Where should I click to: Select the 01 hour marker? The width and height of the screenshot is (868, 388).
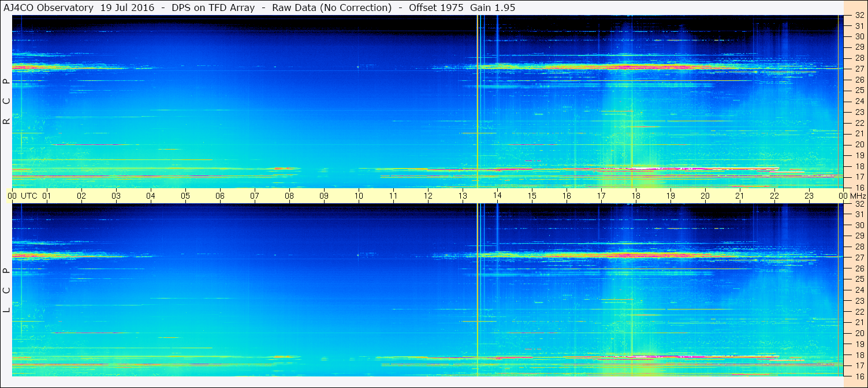47,196
